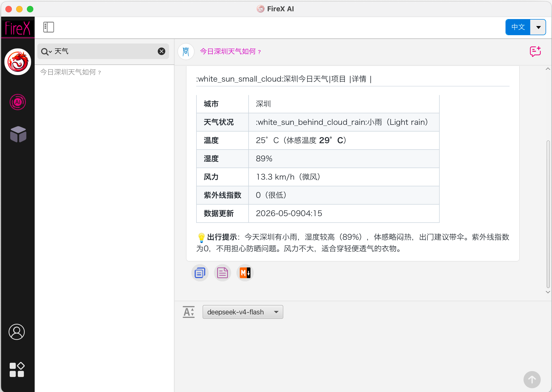Screen dimensions: 552x392
Task: Clear the 天气 search field
Action: coord(162,51)
